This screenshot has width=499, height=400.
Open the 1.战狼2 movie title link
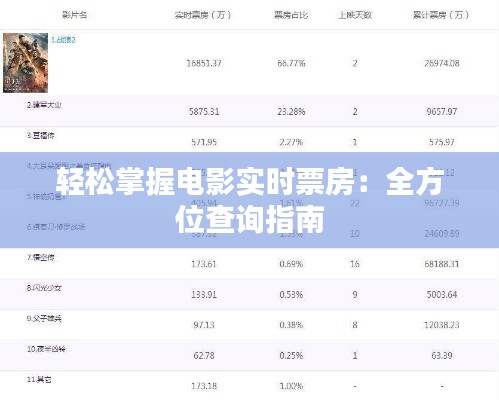tap(63, 40)
